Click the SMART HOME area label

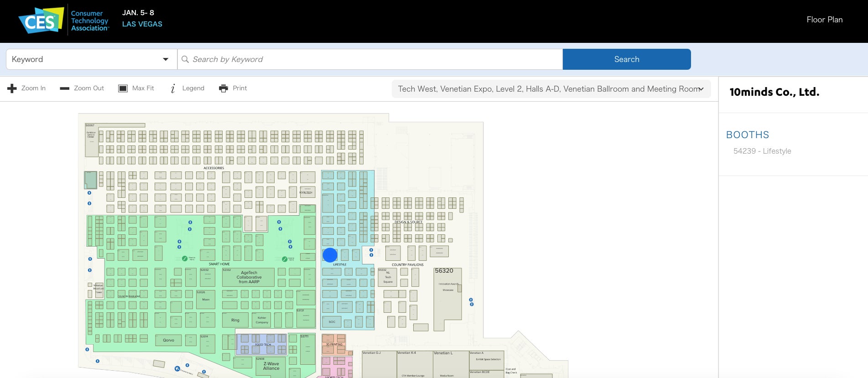pyautogui.click(x=219, y=264)
